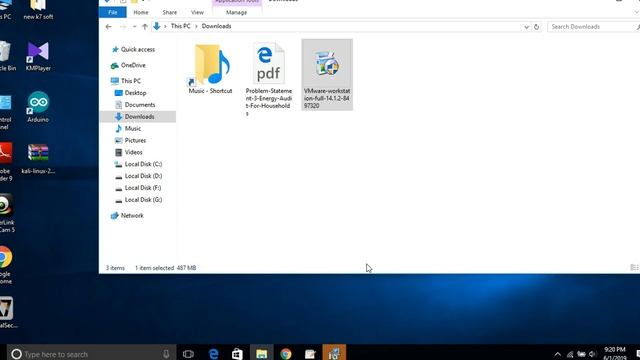This screenshot has height=360, width=640.
Task: Open Microsoft Store from the taskbar
Action: tap(237, 353)
